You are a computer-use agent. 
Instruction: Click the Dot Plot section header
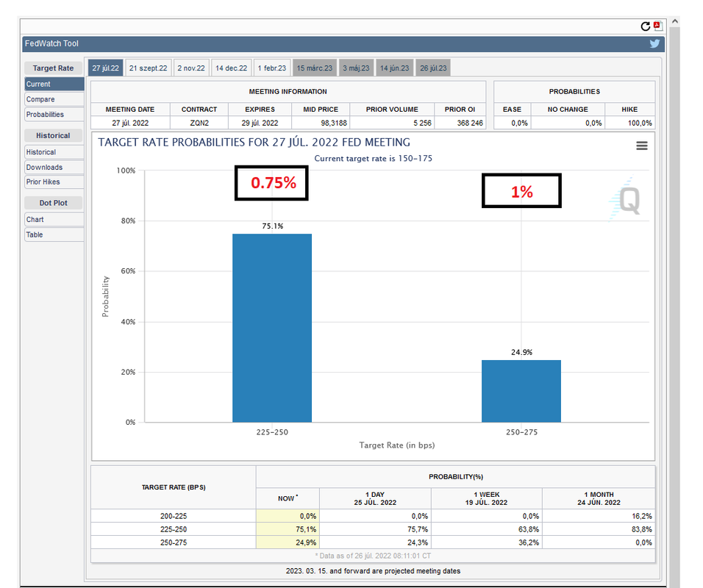[x=53, y=203]
